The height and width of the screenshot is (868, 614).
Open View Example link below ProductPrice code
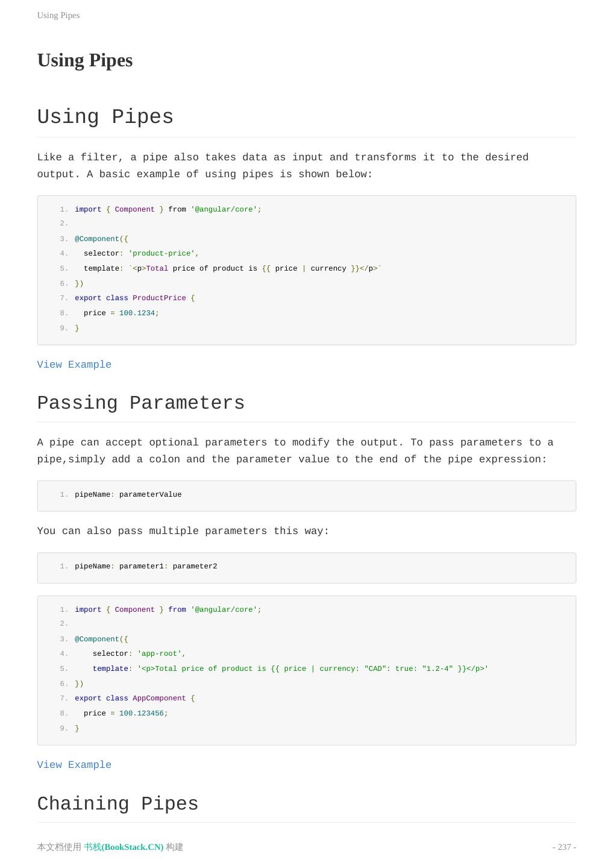[74, 365]
